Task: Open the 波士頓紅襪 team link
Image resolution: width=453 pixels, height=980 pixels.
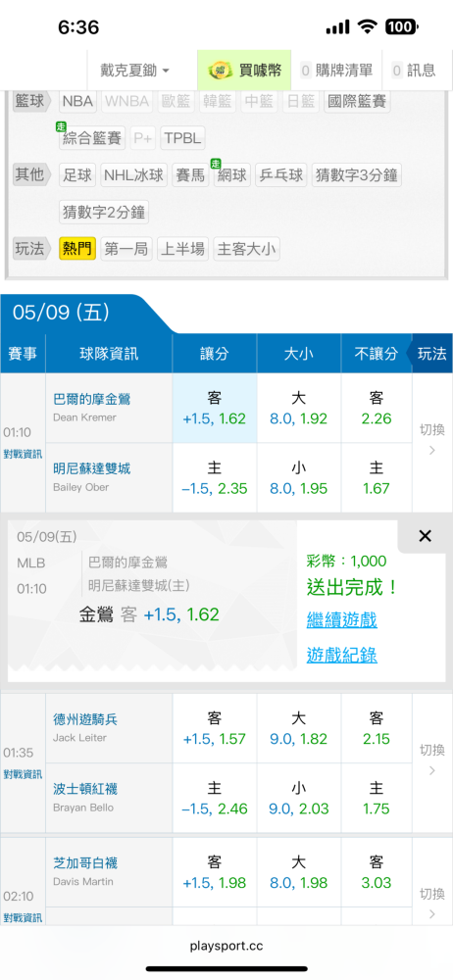Action: [x=85, y=789]
